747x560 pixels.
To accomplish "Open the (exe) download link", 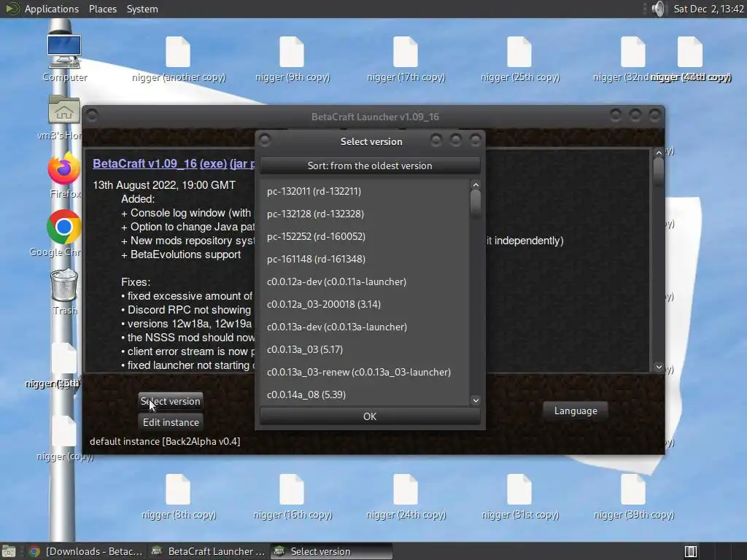I will pos(213,163).
